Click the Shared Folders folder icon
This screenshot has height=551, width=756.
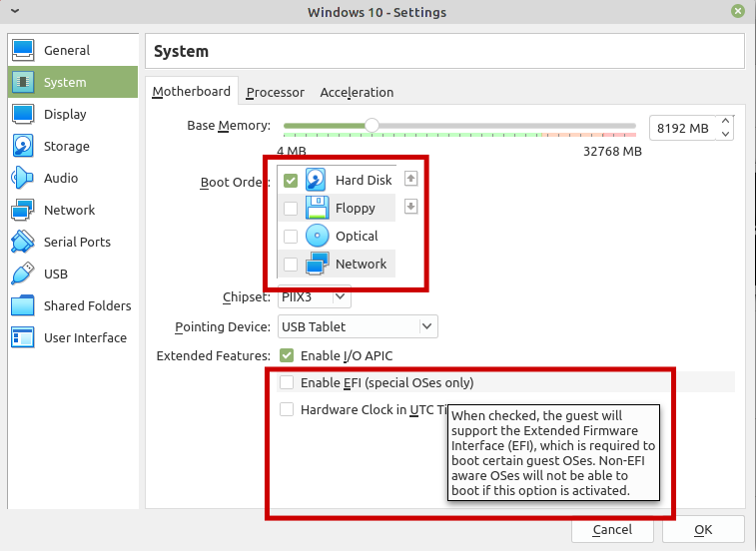[23, 305]
